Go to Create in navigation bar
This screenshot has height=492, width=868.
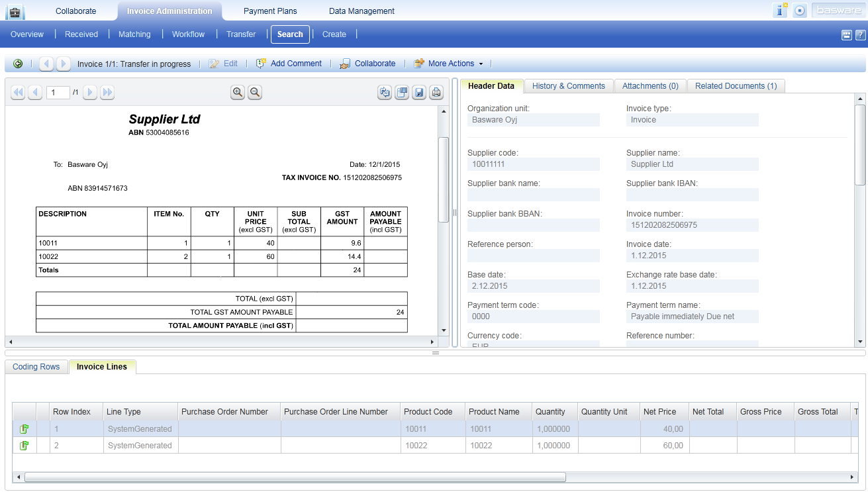click(x=334, y=34)
